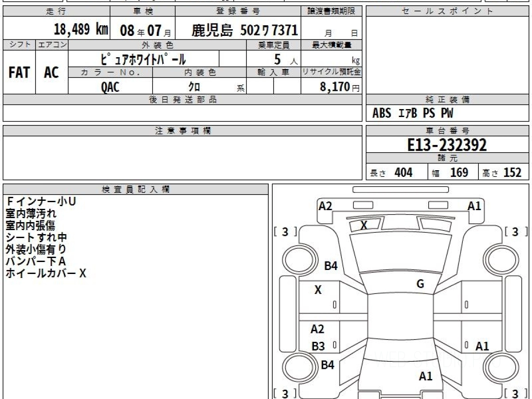Click the A2 mark directly above B3
The height and width of the screenshot is (399, 532).
[317, 329]
